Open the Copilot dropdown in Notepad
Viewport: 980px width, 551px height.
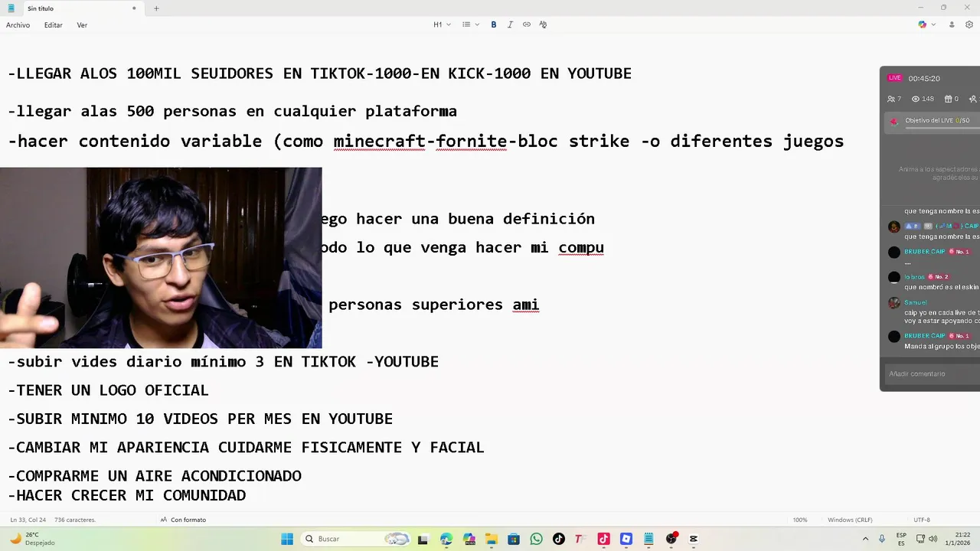click(x=926, y=24)
